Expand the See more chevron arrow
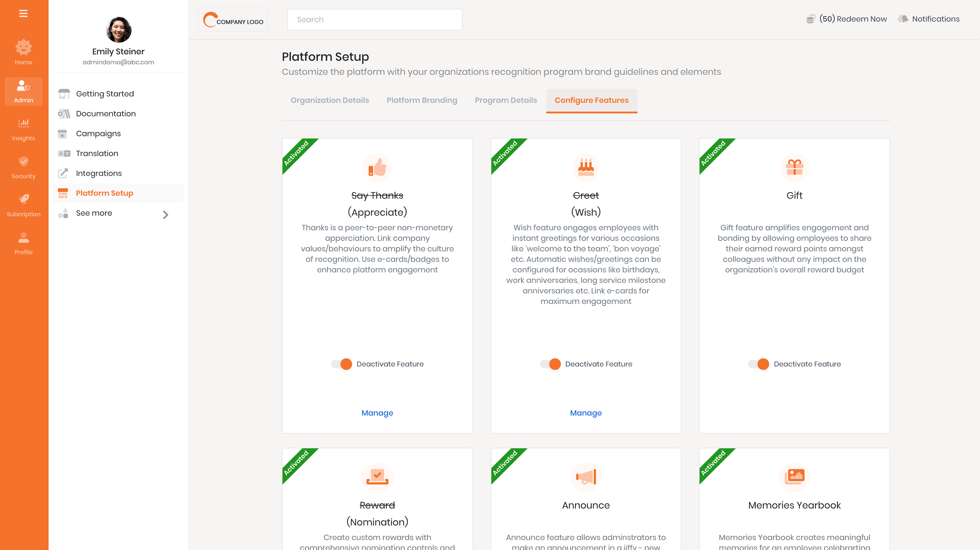The width and height of the screenshot is (980, 550). 165,215
